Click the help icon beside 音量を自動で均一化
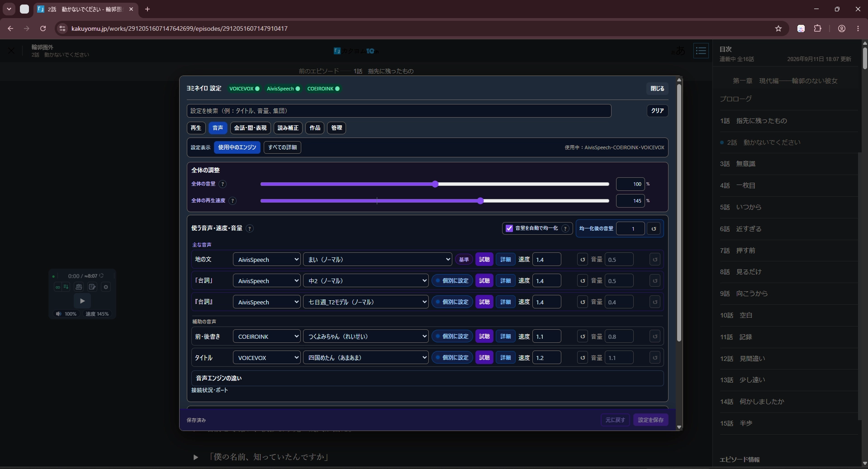This screenshot has height=469, width=868. click(565, 228)
